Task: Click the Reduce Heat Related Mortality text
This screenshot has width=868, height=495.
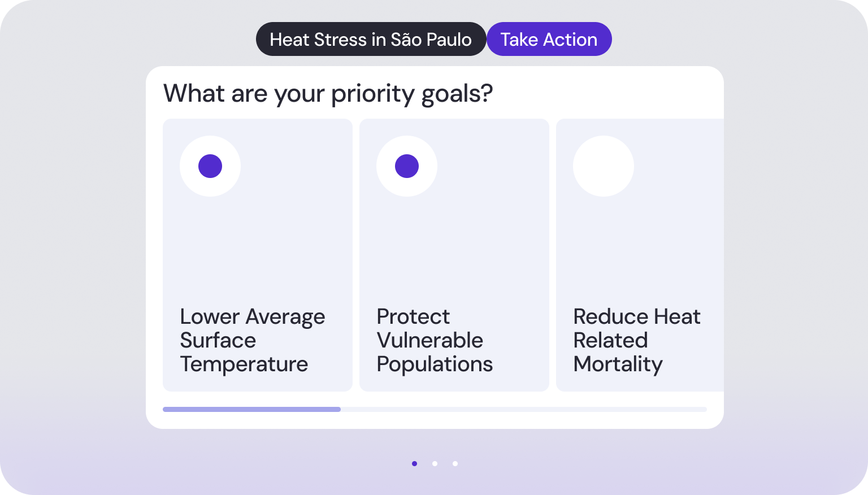Action: (637, 340)
